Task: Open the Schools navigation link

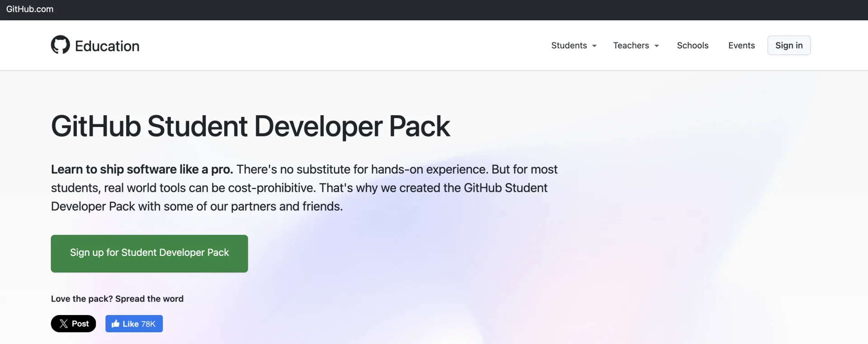Action: pyautogui.click(x=693, y=46)
